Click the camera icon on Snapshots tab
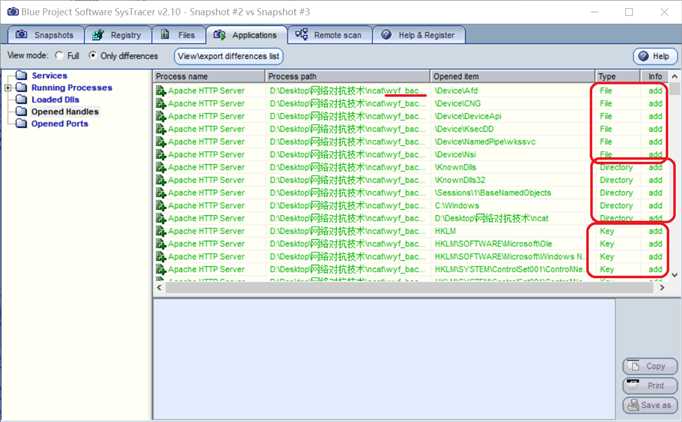This screenshot has width=682, height=422. [x=21, y=34]
